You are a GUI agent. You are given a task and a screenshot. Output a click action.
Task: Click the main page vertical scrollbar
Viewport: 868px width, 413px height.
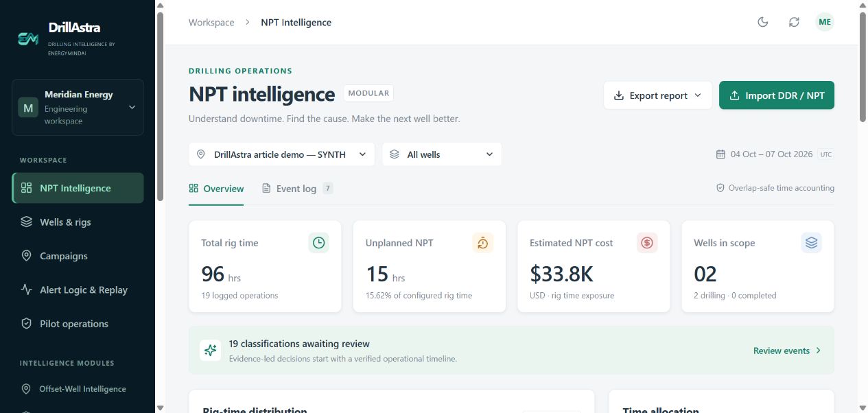[x=863, y=67]
